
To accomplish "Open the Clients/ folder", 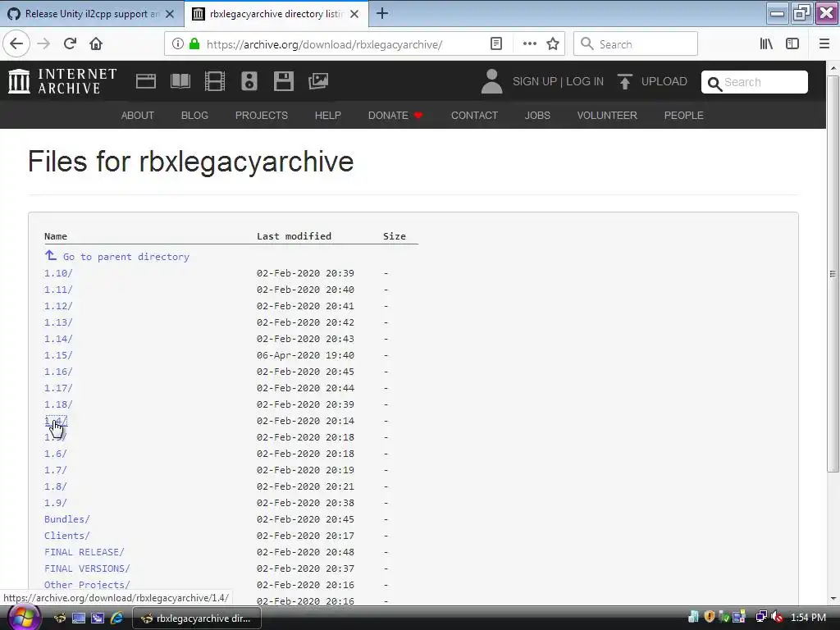I will [x=67, y=536].
